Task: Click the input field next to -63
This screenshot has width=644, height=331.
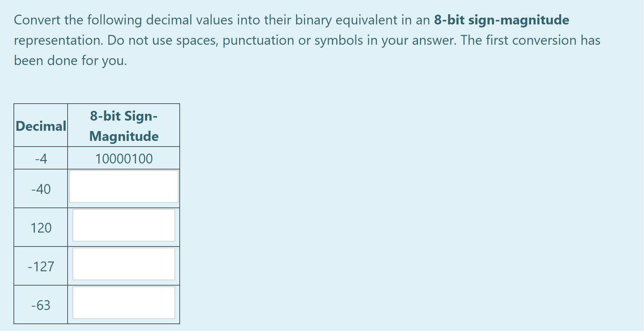Action: coord(123,302)
